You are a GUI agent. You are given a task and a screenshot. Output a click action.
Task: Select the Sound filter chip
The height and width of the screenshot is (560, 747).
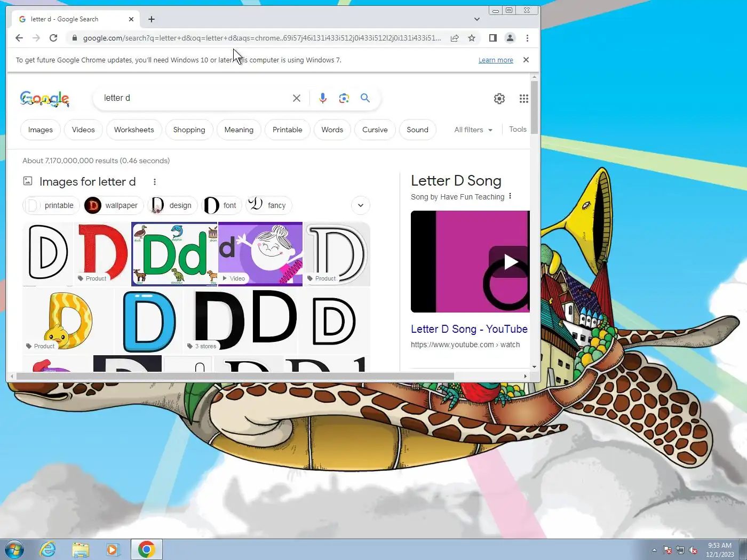point(417,130)
